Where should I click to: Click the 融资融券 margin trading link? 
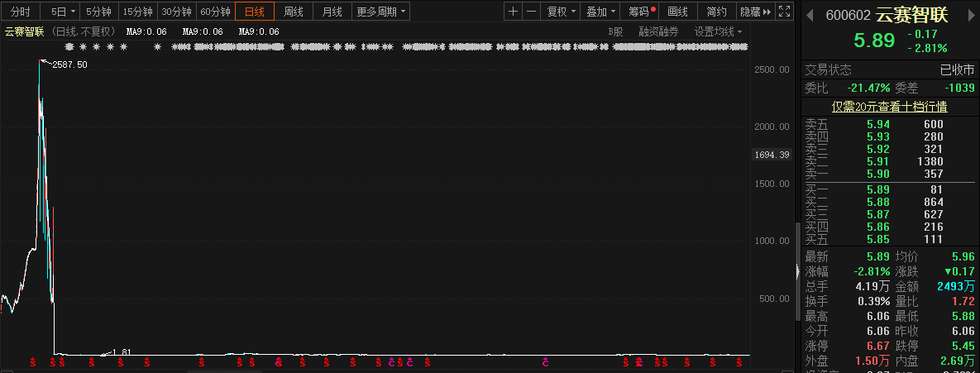tap(658, 32)
